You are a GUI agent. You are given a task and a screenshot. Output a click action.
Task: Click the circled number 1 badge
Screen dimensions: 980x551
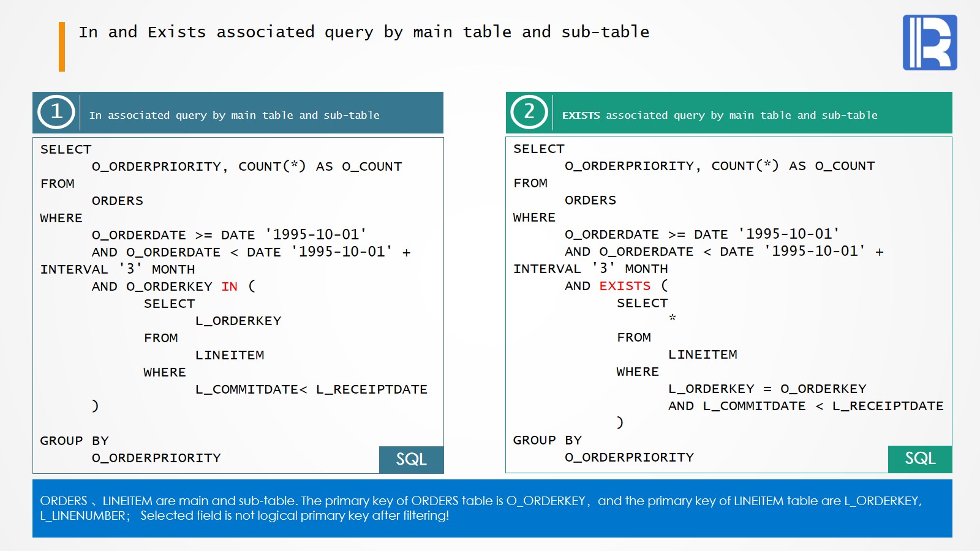click(56, 112)
